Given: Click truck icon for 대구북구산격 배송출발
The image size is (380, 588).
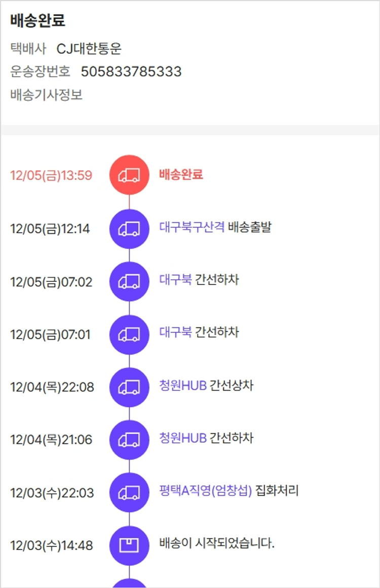Looking at the screenshot, I should [x=129, y=229].
